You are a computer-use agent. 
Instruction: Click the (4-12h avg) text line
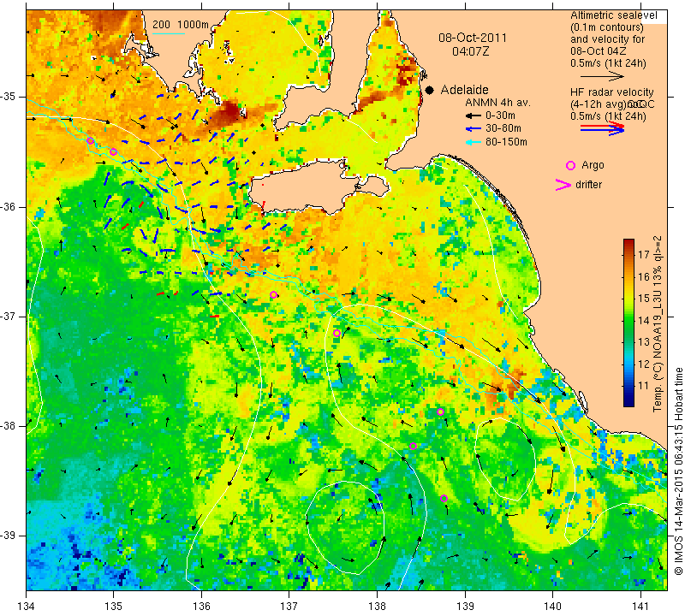[612, 104]
